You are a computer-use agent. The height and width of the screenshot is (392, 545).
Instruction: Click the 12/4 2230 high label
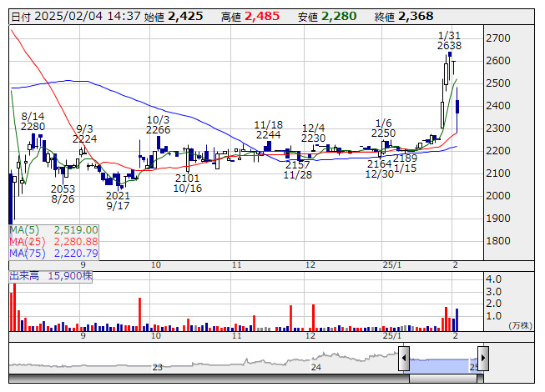tap(313, 133)
